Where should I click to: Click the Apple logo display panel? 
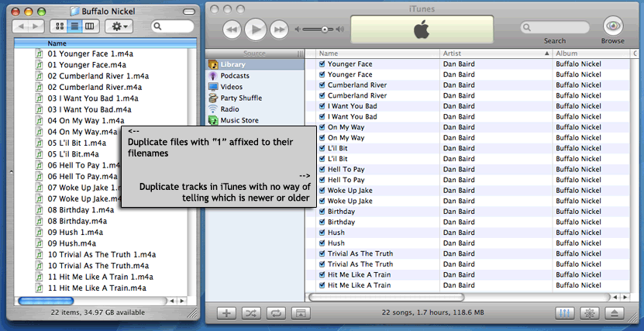tap(422, 29)
